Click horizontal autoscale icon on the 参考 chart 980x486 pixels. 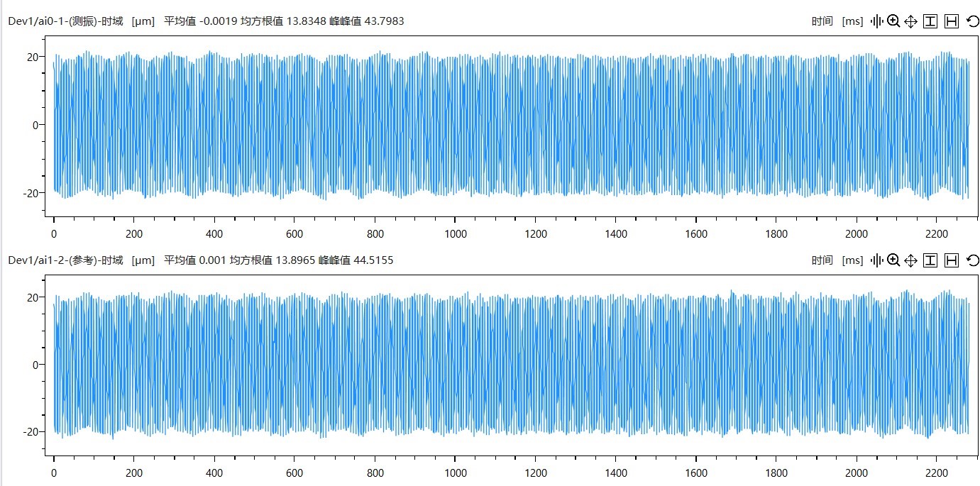[952, 260]
